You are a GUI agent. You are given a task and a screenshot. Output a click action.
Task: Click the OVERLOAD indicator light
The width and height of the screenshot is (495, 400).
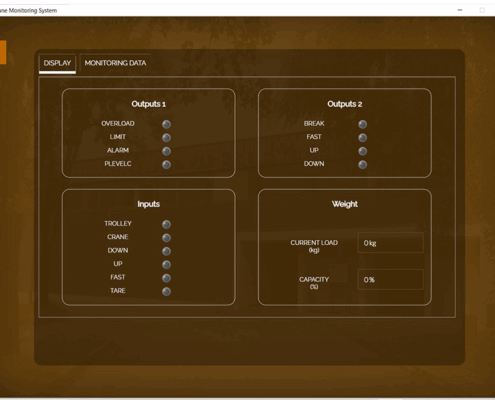point(166,124)
